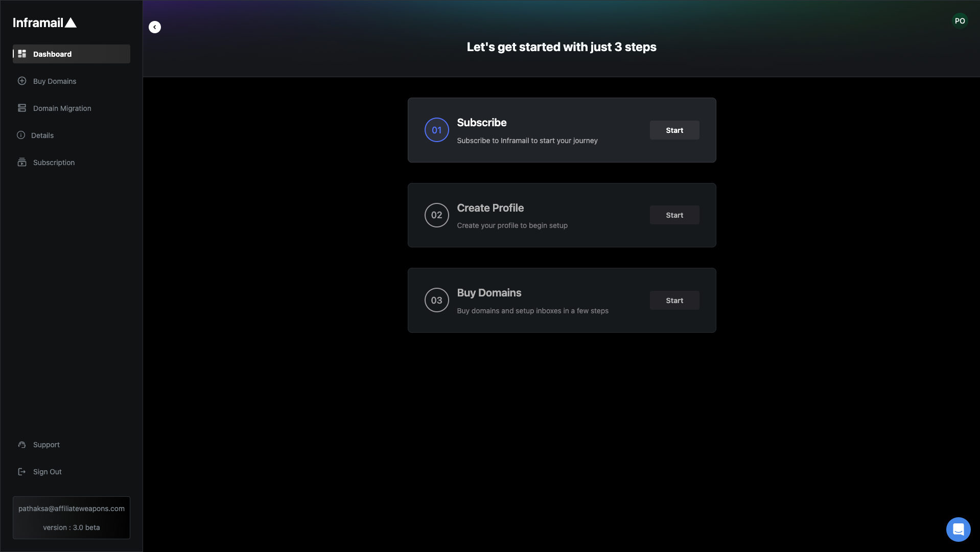This screenshot has height=552, width=980.
Task: Start the Subscribe step
Action: pyautogui.click(x=674, y=130)
